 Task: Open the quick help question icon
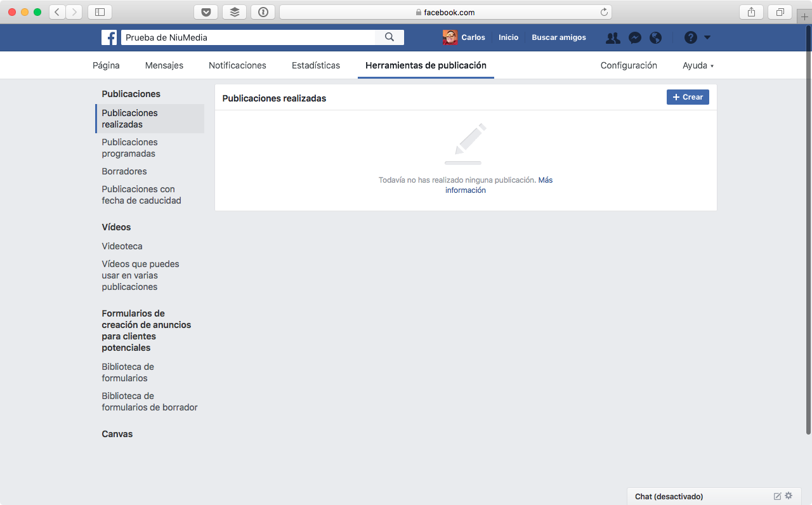pos(691,37)
